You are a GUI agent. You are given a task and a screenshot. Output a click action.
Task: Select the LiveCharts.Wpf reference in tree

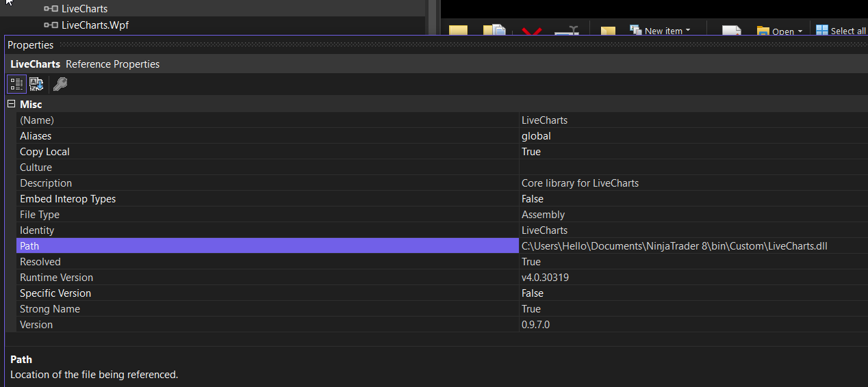click(95, 25)
